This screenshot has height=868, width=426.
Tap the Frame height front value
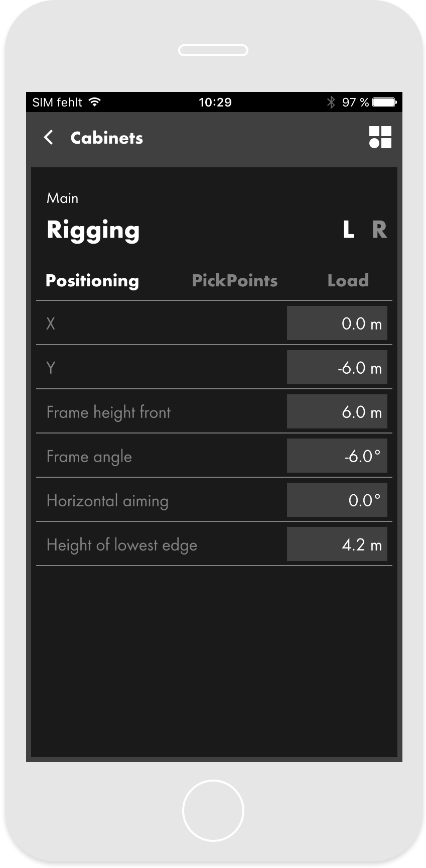pos(337,412)
